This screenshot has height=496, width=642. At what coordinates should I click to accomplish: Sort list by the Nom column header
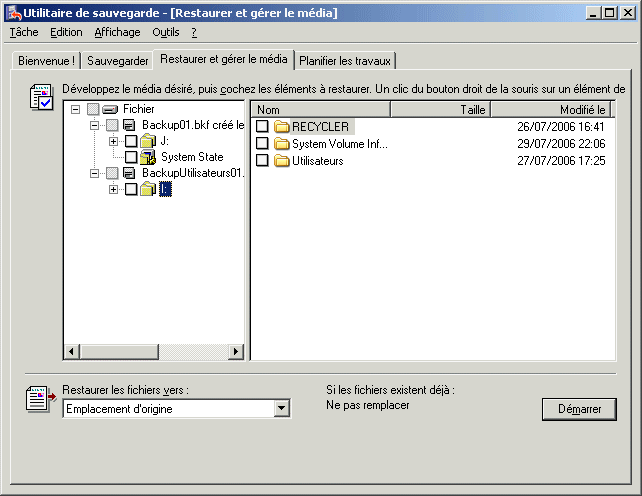pos(320,109)
